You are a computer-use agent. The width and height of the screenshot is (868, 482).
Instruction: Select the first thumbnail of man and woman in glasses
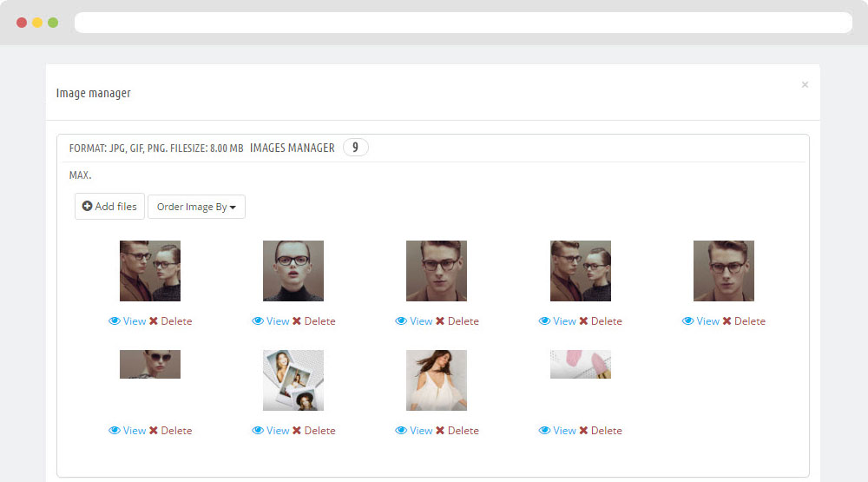point(150,271)
